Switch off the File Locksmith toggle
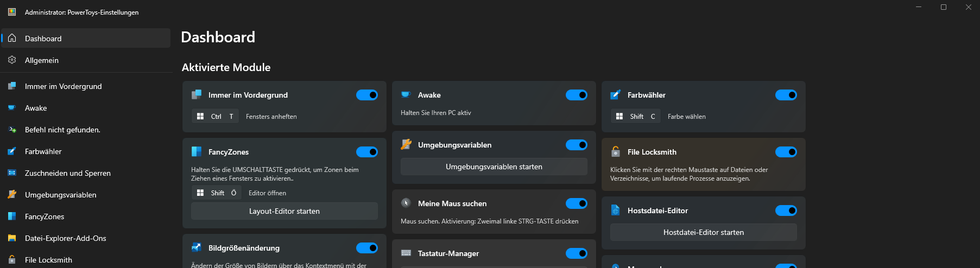Viewport: 980px width, 268px height. click(786, 152)
